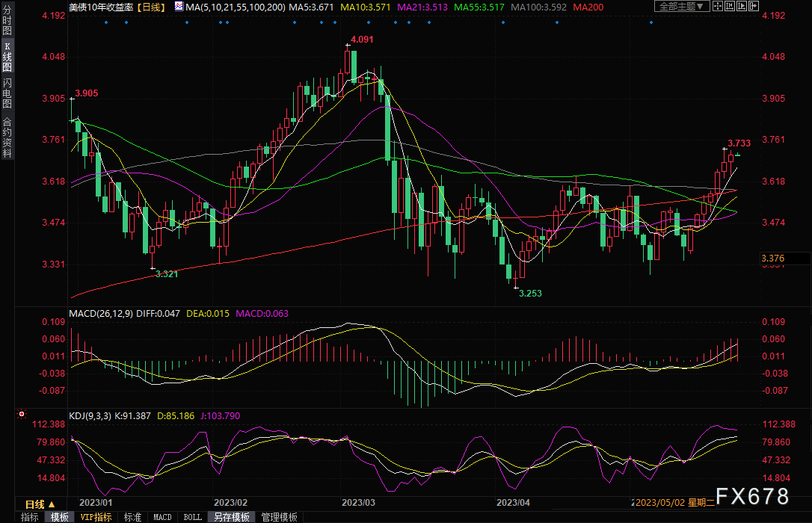Image resolution: width=812 pixels, height=523 pixels.
Task: Click the red circle icon beside KDJ panel
Action: tap(21, 413)
